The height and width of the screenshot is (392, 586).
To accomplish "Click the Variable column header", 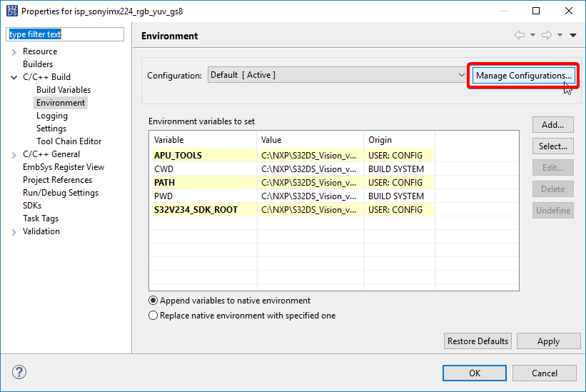I will click(x=203, y=140).
